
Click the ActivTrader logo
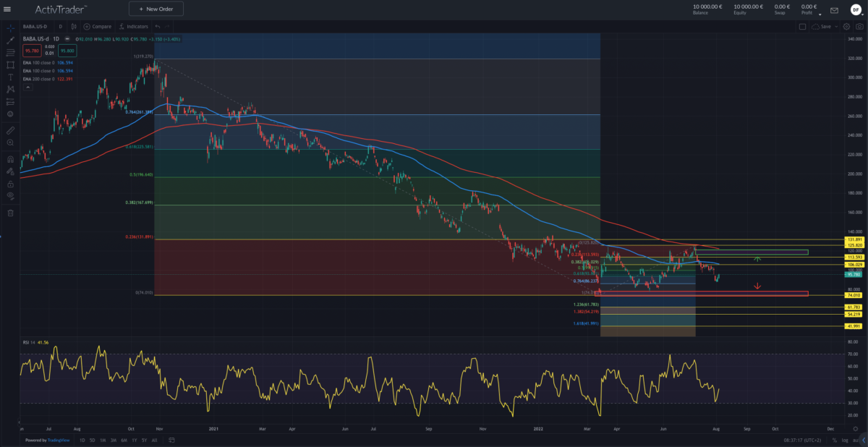61,9
